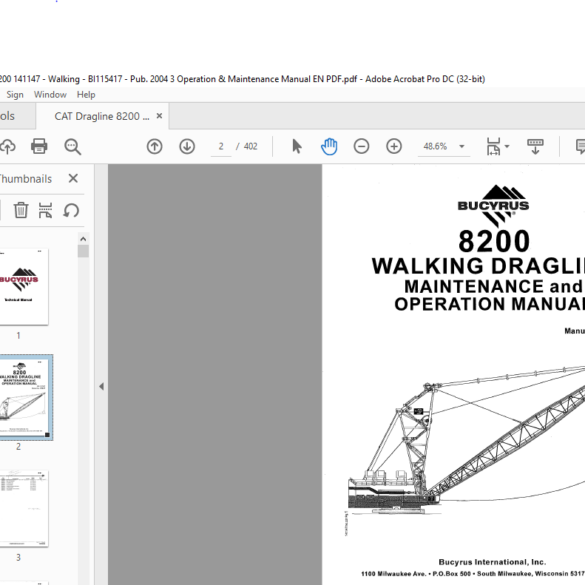
Task: Print the document with printer icon
Action: point(39,146)
